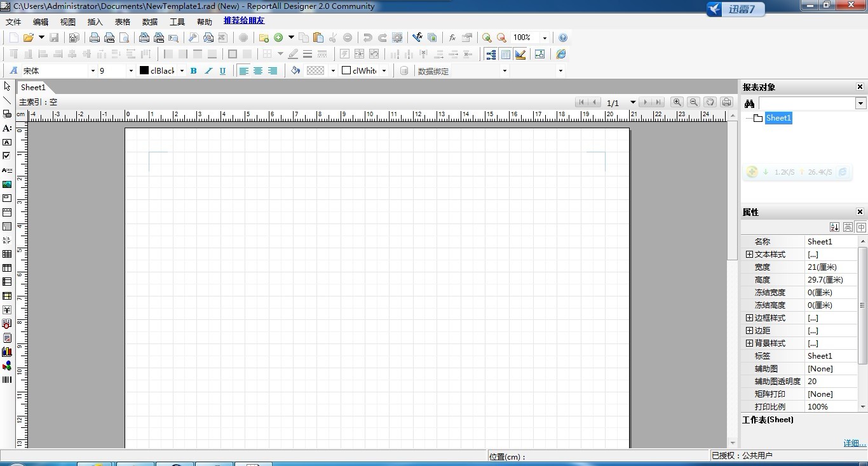Choose the bar chart tool in left toolbox
The image size is (868, 466).
tap(7, 352)
